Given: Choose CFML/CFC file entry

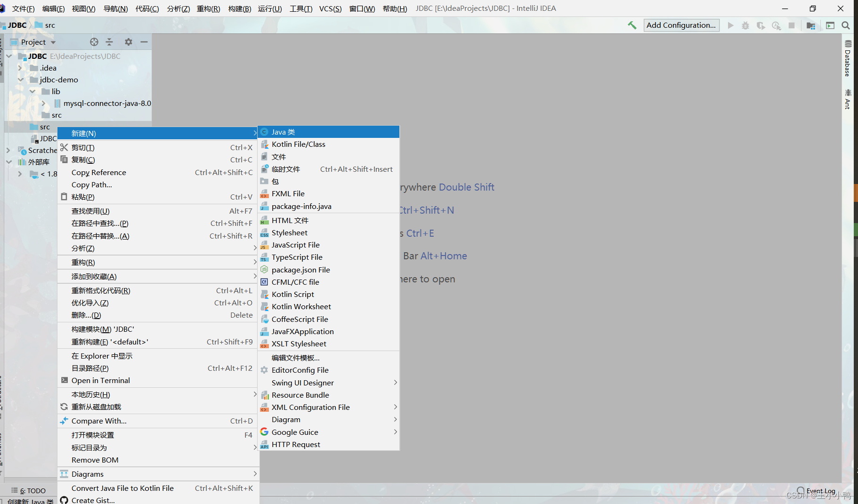Looking at the screenshot, I should tap(329, 282).
